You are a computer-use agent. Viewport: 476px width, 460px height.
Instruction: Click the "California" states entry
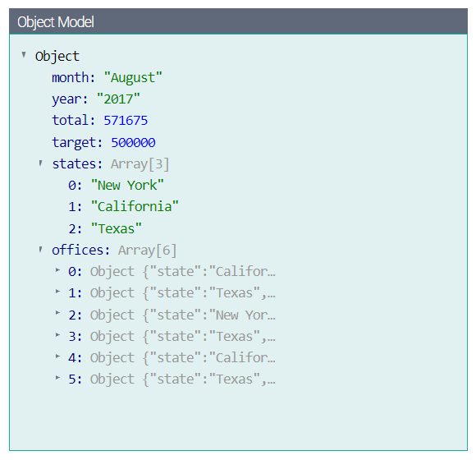click(135, 207)
